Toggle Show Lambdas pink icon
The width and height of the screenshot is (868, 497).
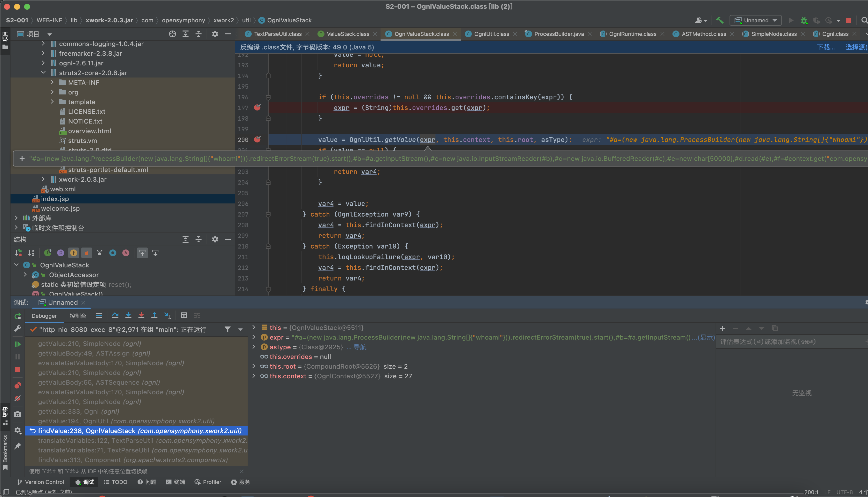click(126, 253)
